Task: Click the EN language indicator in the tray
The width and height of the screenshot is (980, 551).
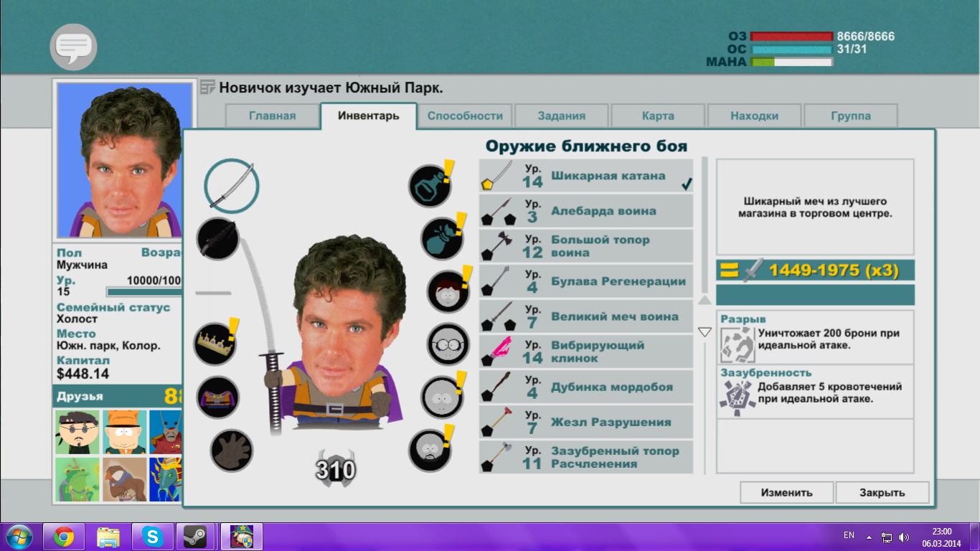Action: (849, 536)
